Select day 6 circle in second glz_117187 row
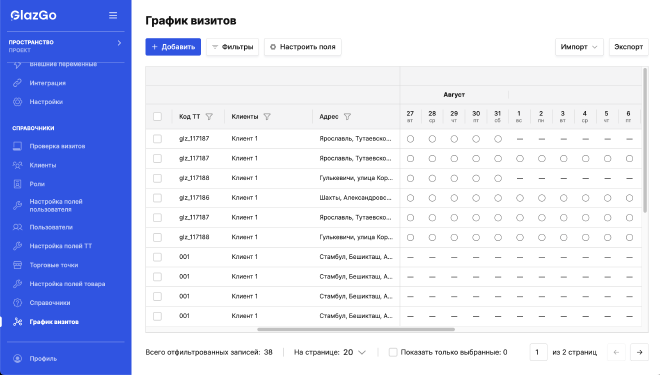This screenshot has height=375, width=660. 629,159
